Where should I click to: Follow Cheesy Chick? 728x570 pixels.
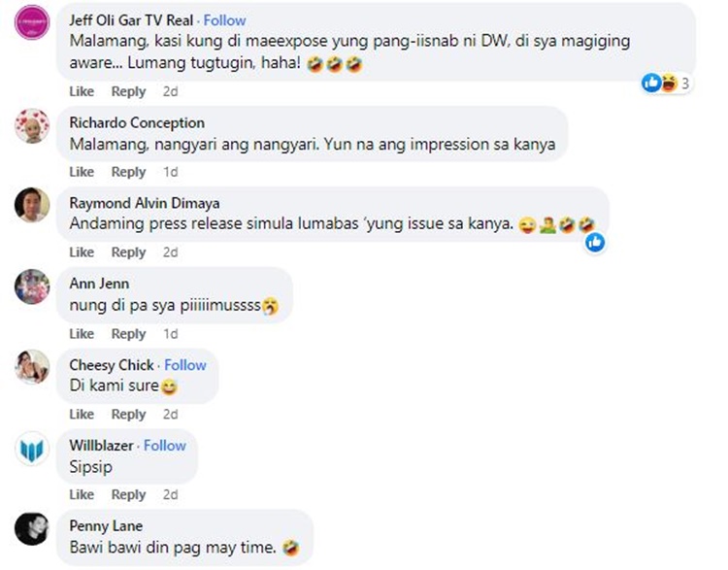coord(185,365)
